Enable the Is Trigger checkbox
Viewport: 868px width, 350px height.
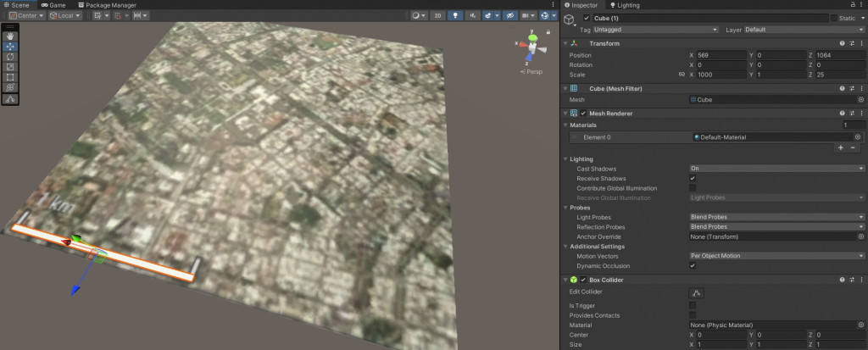[x=693, y=305]
